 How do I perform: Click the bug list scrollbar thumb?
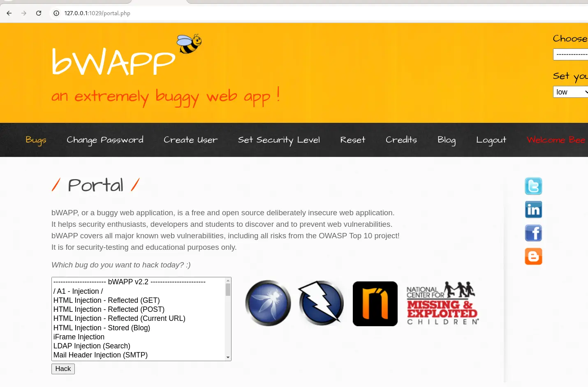[x=228, y=290]
